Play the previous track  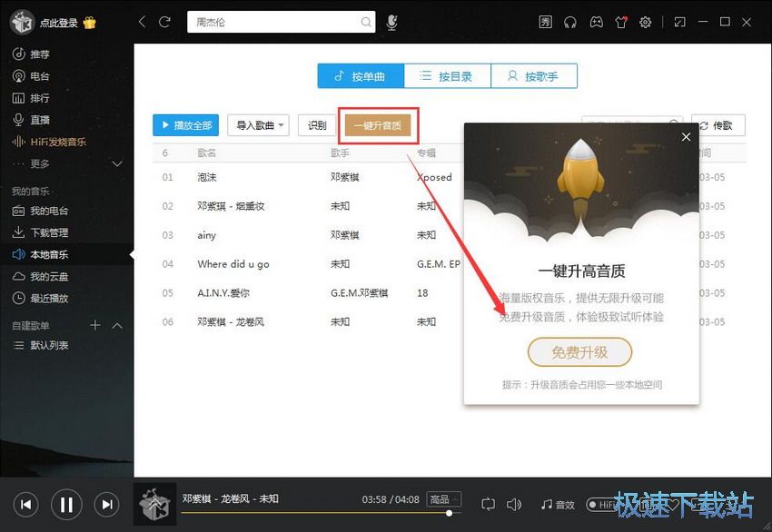pyautogui.click(x=25, y=505)
